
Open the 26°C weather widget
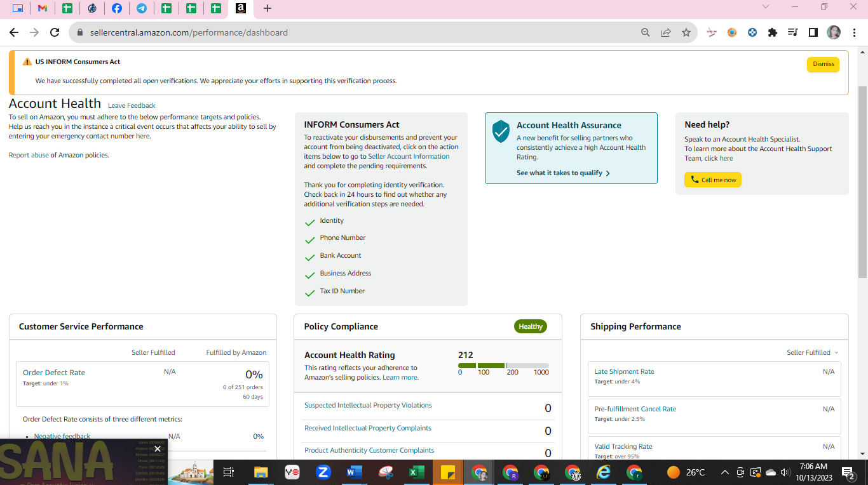[686, 472]
